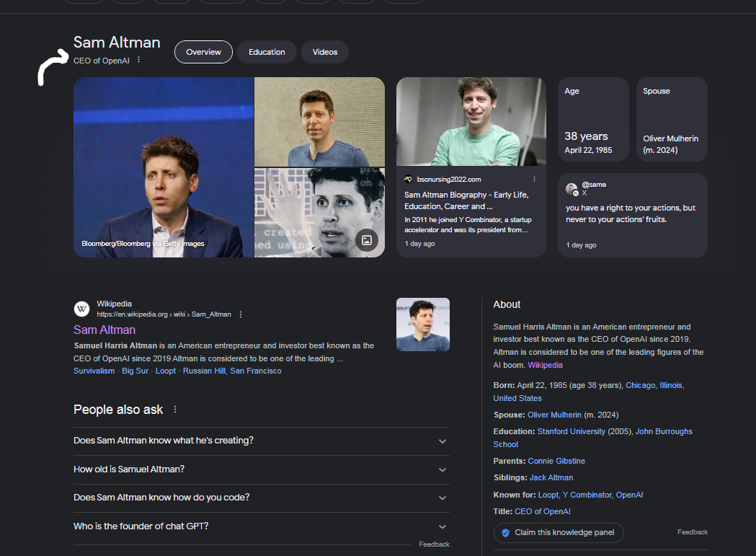Switch to the Education tab
Viewport: 756px width, 556px height.
point(267,52)
